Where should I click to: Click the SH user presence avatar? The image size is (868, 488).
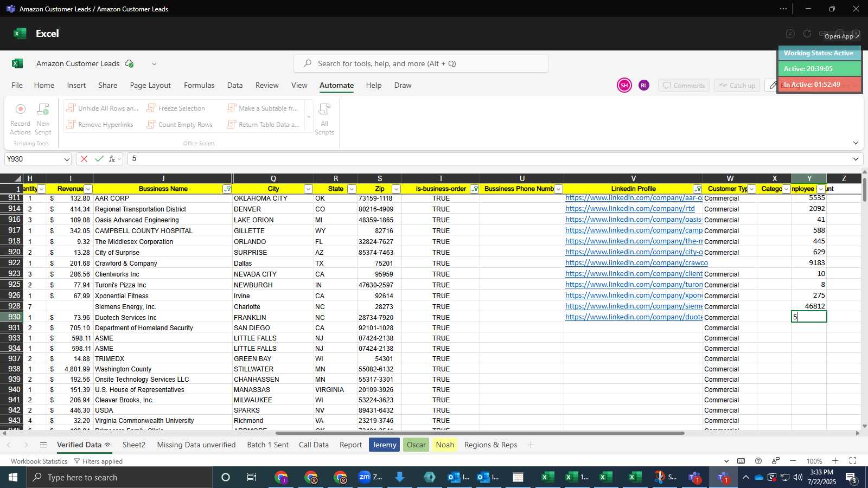(624, 85)
